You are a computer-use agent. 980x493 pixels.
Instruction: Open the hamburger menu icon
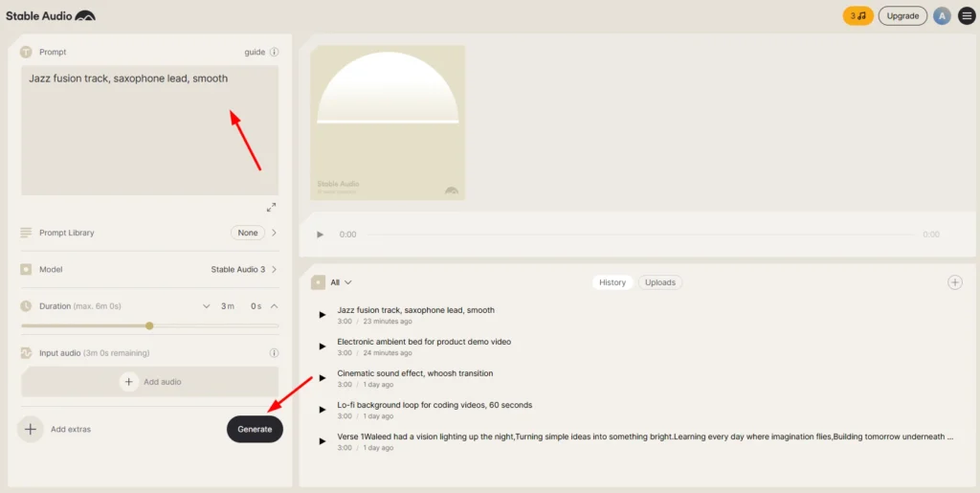pyautogui.click(x=967, y=16)
